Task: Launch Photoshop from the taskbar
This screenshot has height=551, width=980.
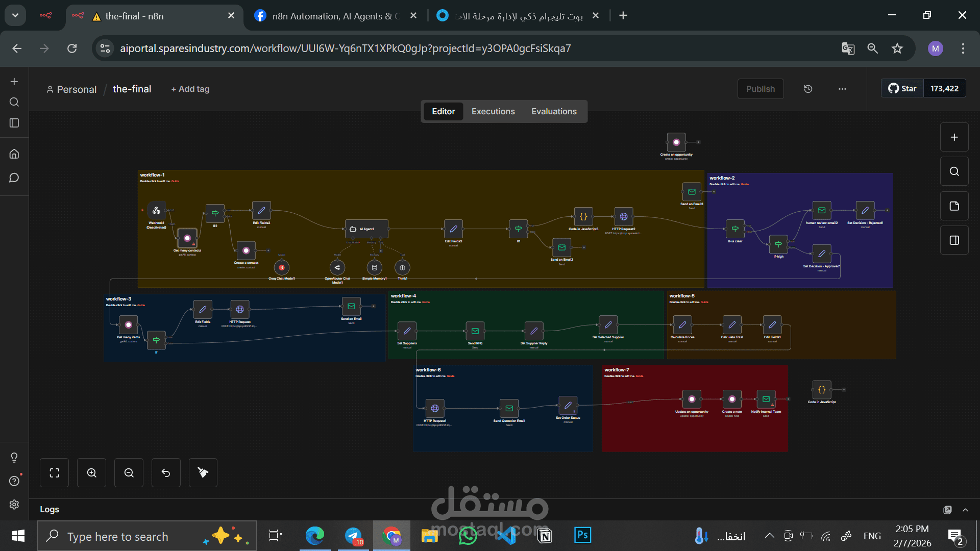Action: click(582, 535)
